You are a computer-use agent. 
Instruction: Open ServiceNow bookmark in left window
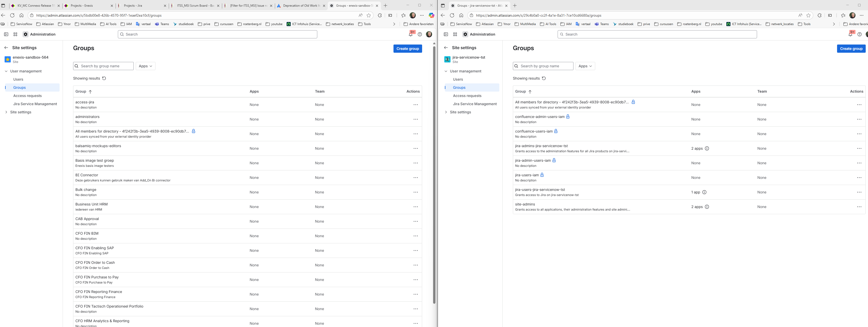coord(21,24)
